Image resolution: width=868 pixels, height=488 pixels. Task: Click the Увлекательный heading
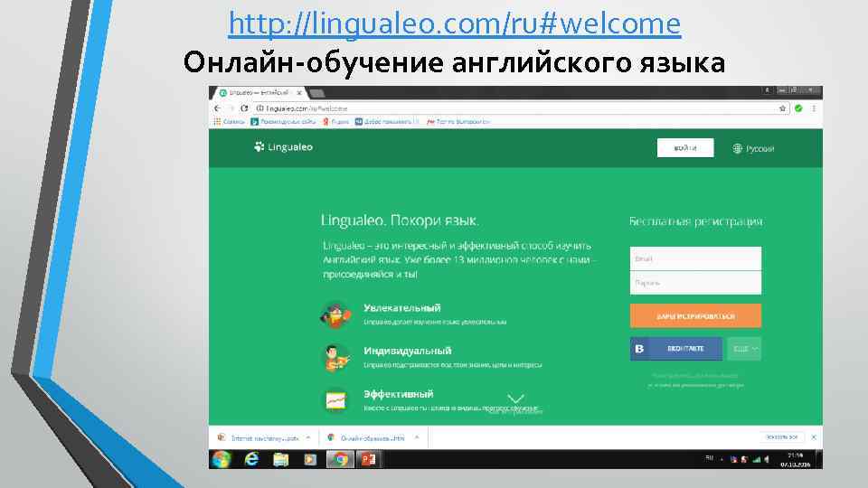(401, 308)
